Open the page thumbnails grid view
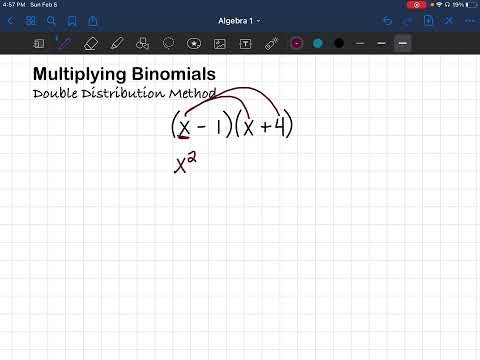Screen dimensions: 480x360 (x=30, y=21)
